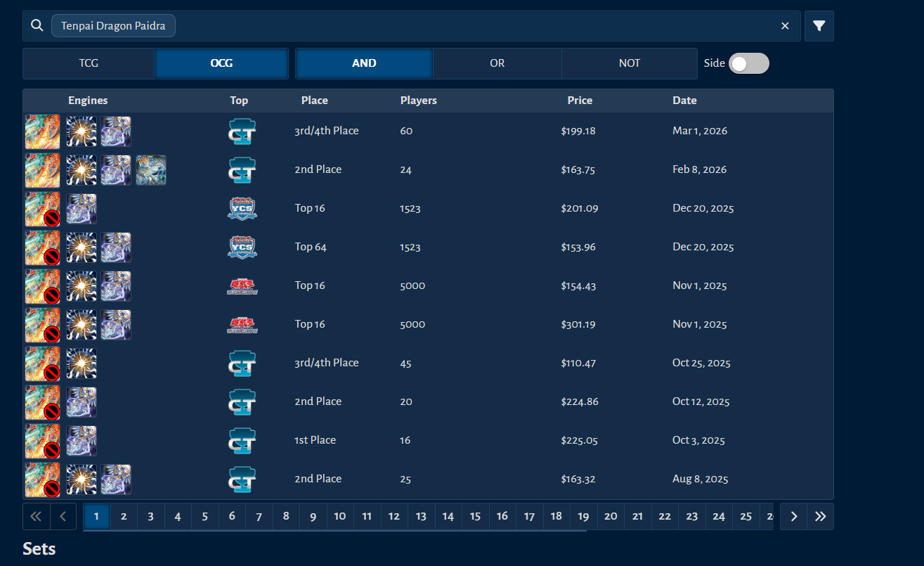
Task: Click the YCS logo in the $201.09 row
Action: point(242,209)
